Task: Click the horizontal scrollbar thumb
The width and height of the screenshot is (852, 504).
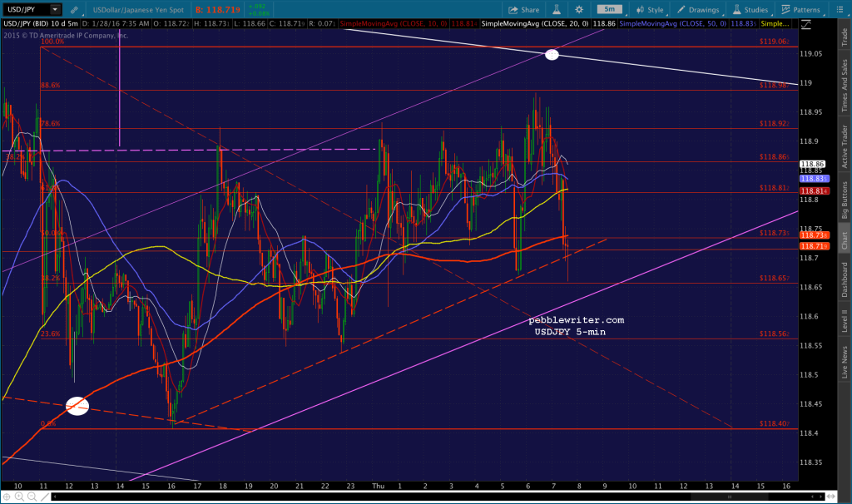Action: (729, 497)
